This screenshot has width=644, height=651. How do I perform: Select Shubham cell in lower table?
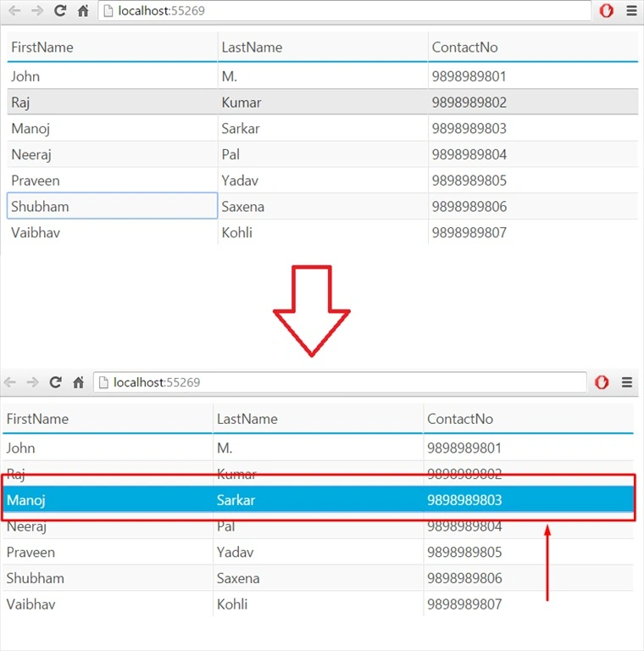pyautogui.click(x=108, y=578)
